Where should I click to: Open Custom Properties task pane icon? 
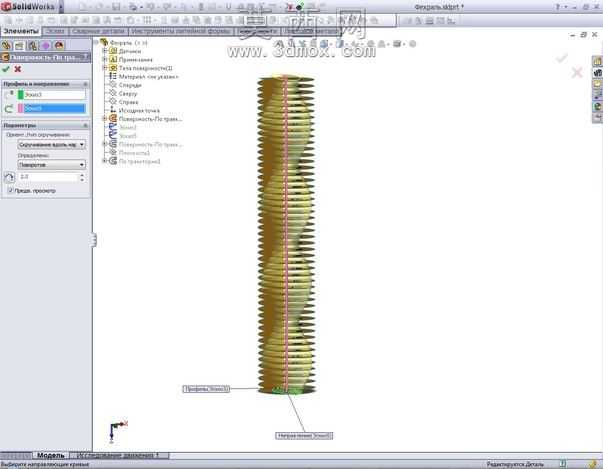[597, 118]
